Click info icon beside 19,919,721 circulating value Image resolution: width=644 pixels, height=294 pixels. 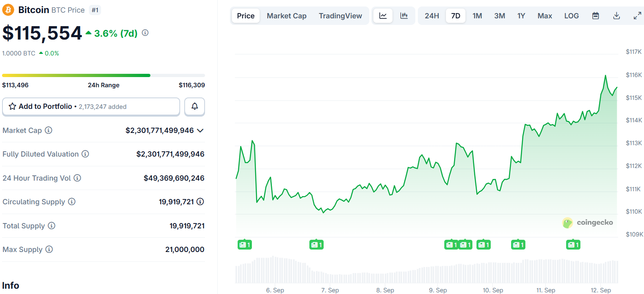click(200, 202)
